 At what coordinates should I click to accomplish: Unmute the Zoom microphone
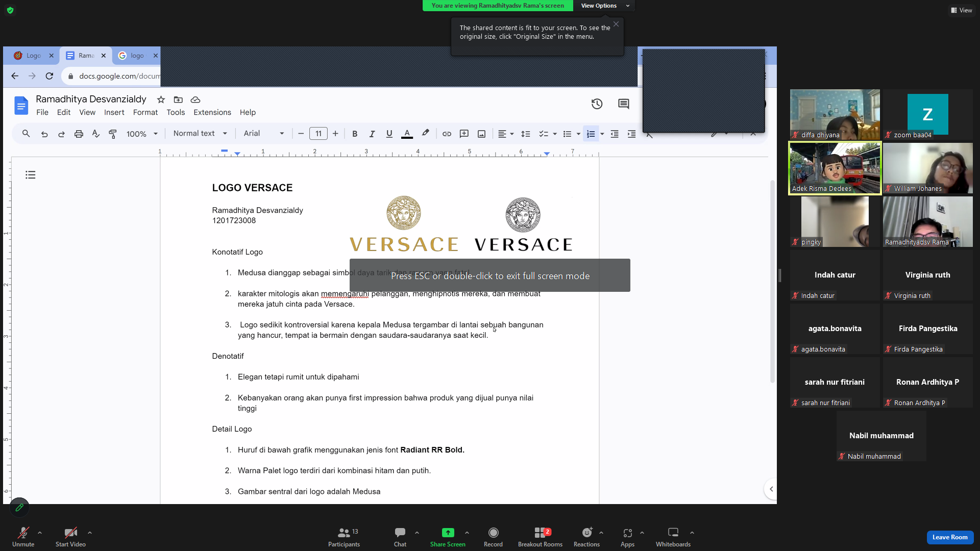(23, 537)
